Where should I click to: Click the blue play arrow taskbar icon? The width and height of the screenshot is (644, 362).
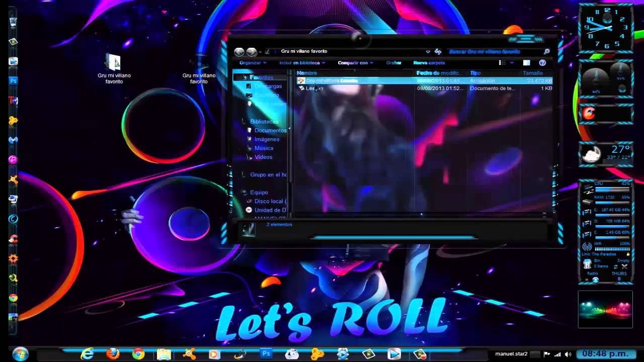click(x=394, y=354)
